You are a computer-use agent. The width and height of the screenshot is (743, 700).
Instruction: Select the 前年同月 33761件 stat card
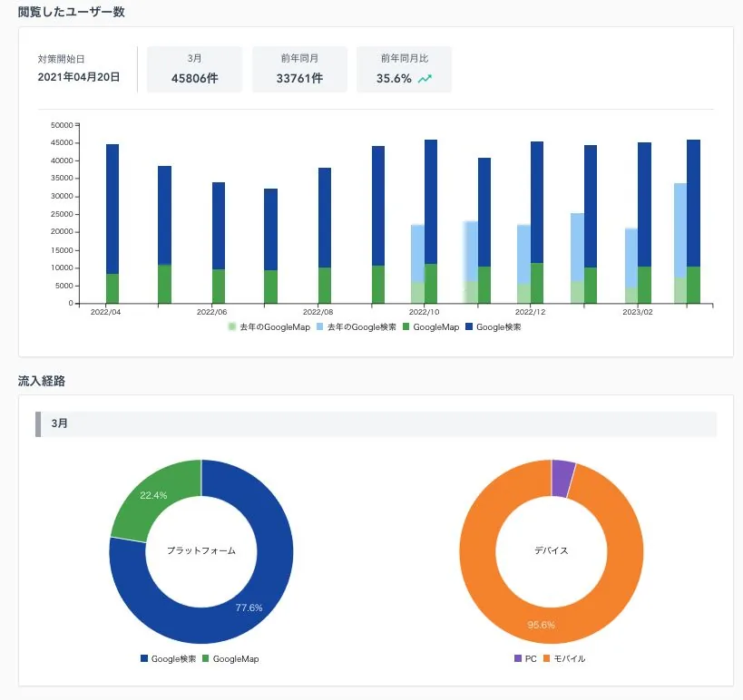coord(299,69)
